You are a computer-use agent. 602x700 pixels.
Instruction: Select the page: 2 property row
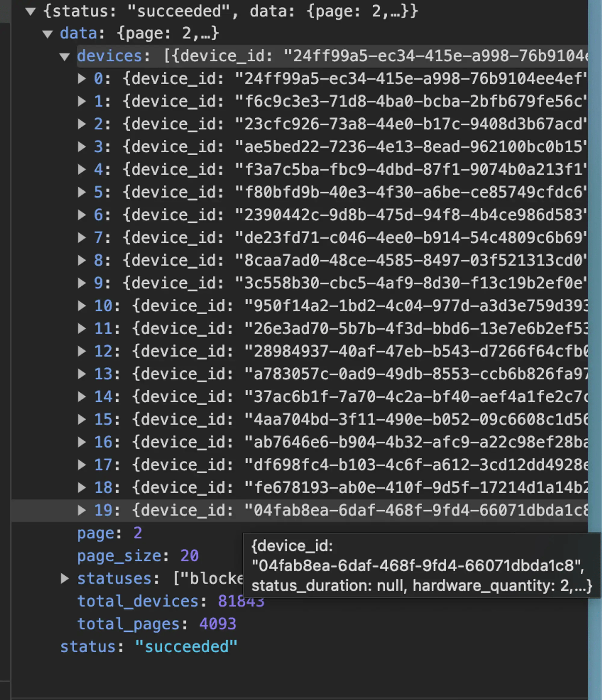tap(110, 534)
